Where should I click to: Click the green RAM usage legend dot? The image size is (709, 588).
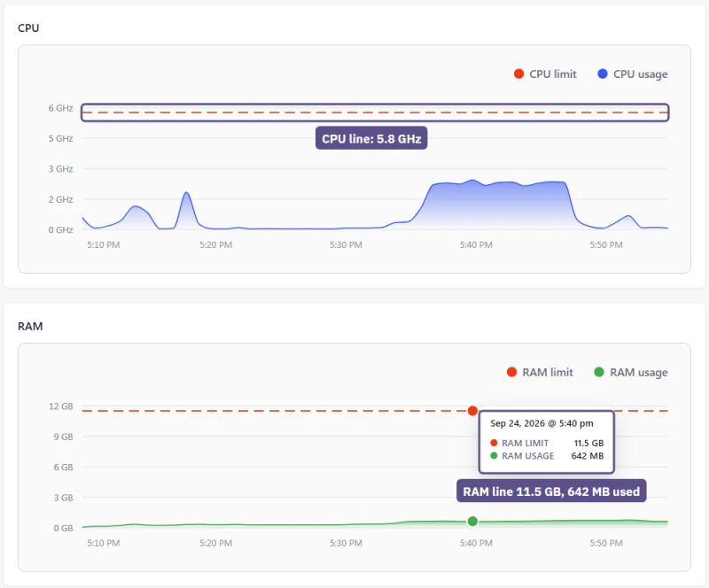click(599, 372)
